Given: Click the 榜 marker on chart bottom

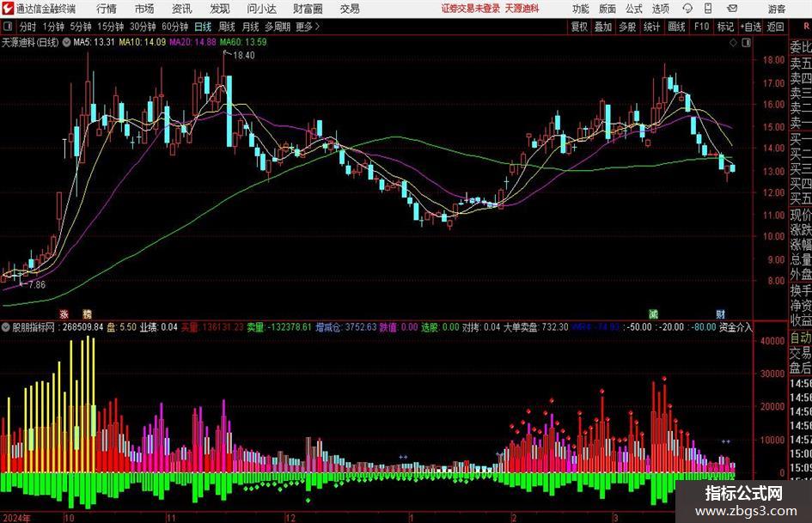Looking at the screenshot, I should [x=87, y=313].
